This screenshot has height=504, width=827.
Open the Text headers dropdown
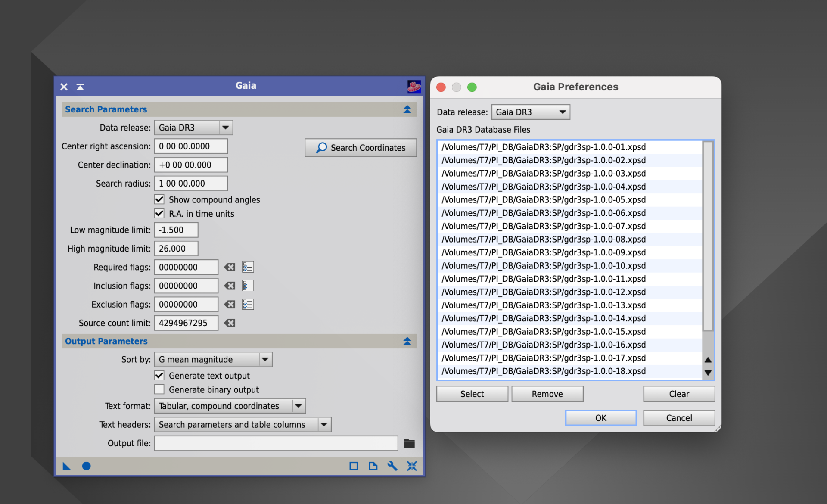[x=243, y=424]
